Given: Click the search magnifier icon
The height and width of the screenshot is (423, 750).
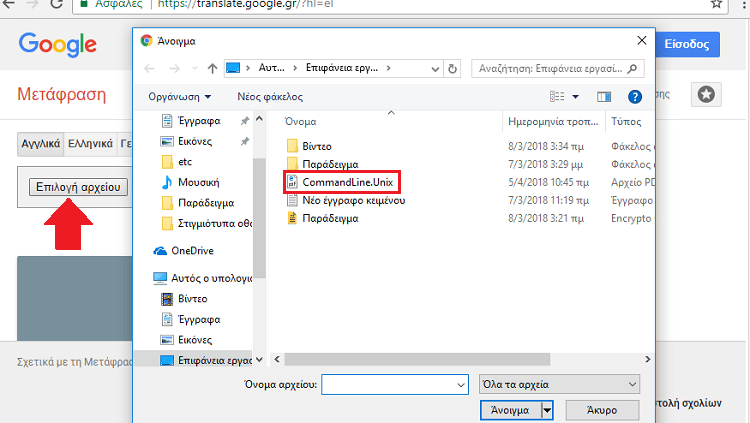Looking at the screenshot, I should [632, 68].
